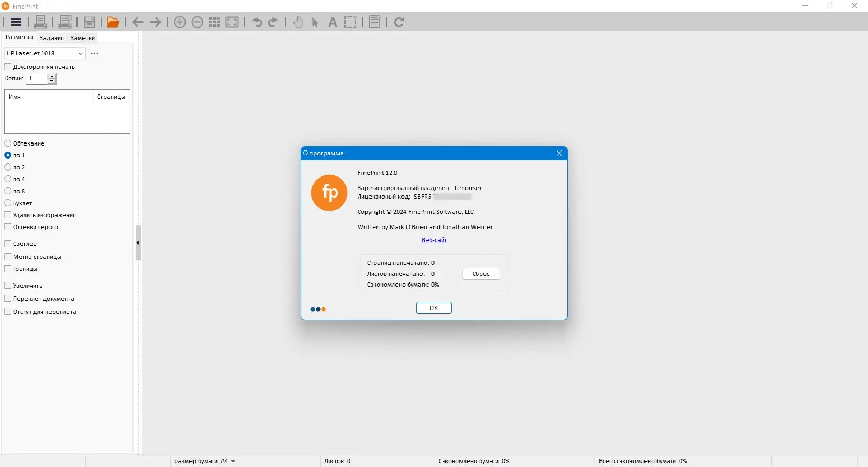Viewport: 868px width, 467px height.
Task: Check Удалить изображения
Action: coord(40,215)
